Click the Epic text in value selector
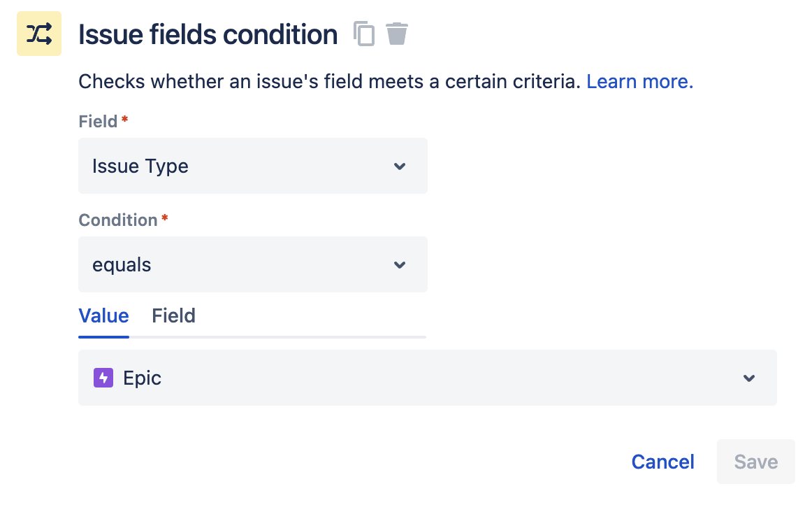The width and height of the screenshot is (812, 505). (142, 378)
